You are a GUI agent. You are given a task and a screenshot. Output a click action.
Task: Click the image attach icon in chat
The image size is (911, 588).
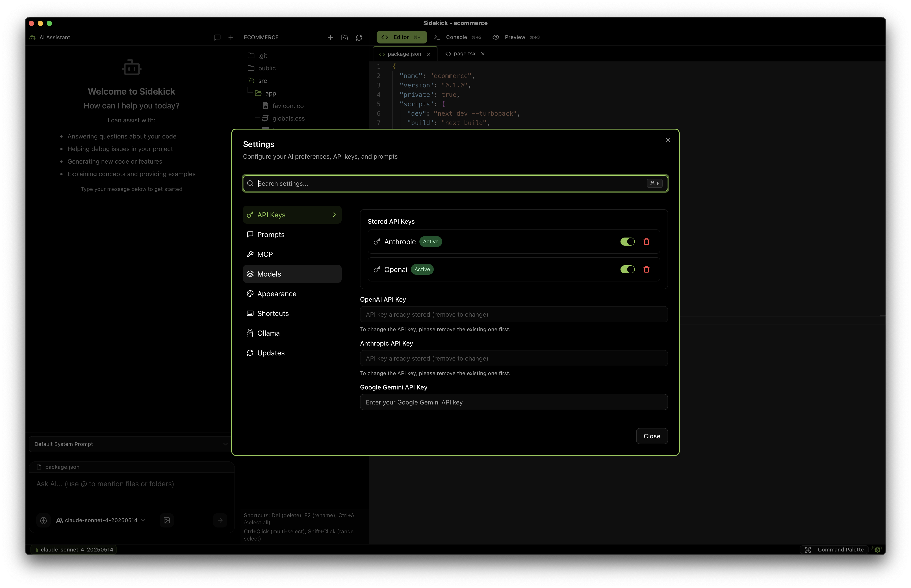coord(167,520)
